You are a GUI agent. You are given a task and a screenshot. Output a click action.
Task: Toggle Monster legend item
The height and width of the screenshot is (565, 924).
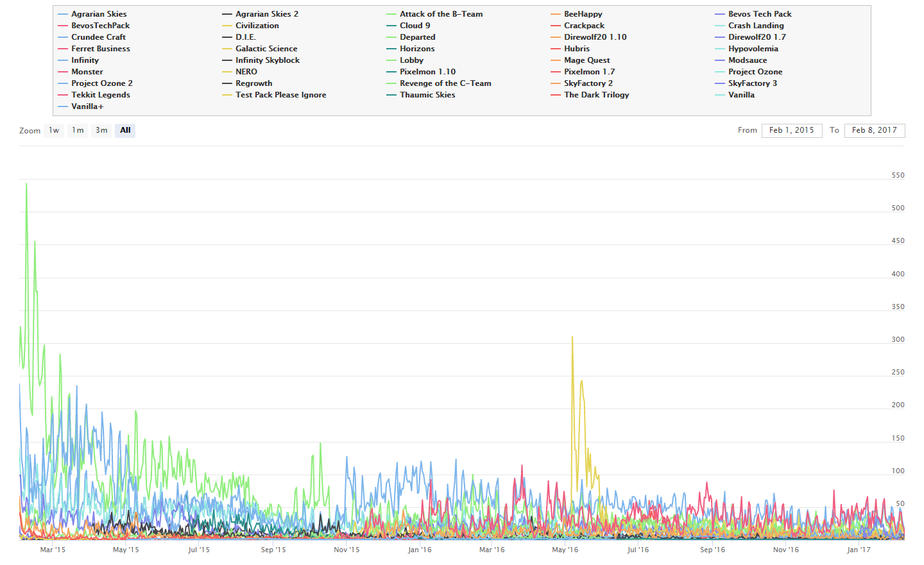click(80, 72)
